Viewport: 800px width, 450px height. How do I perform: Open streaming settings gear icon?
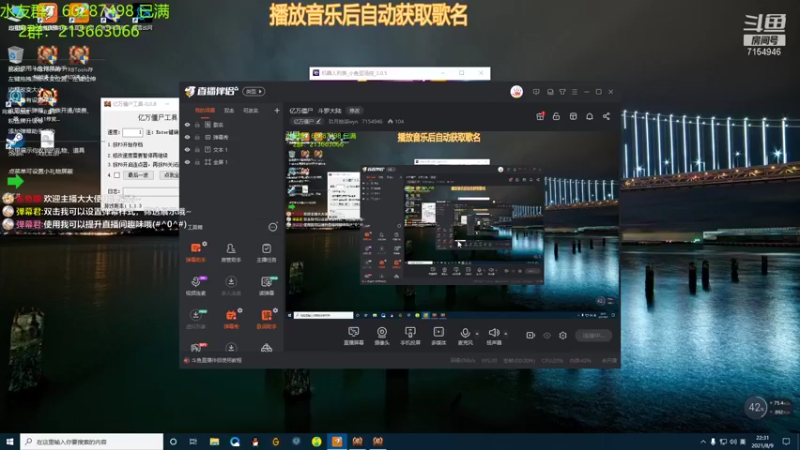click(x=563, y=335)
